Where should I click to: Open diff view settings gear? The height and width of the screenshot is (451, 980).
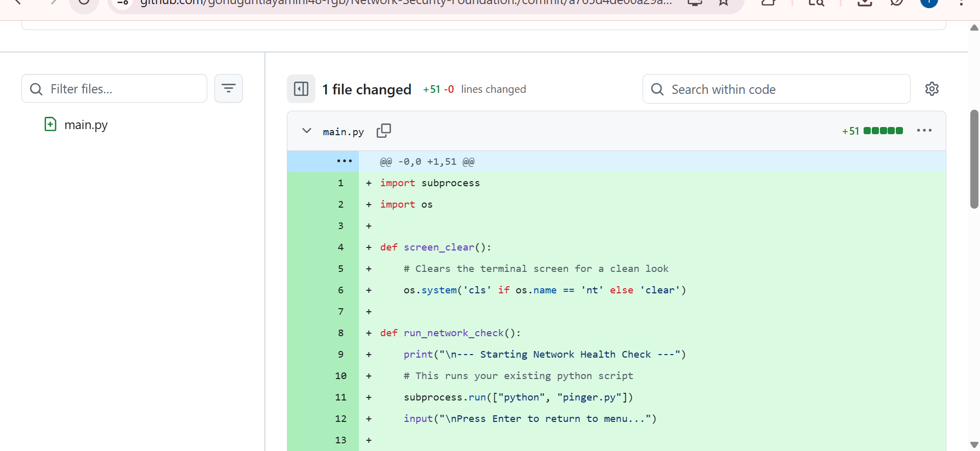tap(932, 89)
